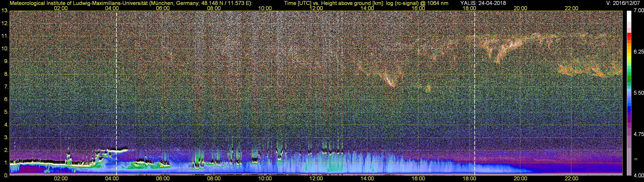
Task: Click the 02:00 label on the bottom time axis
Action: (x=61, y=179)
